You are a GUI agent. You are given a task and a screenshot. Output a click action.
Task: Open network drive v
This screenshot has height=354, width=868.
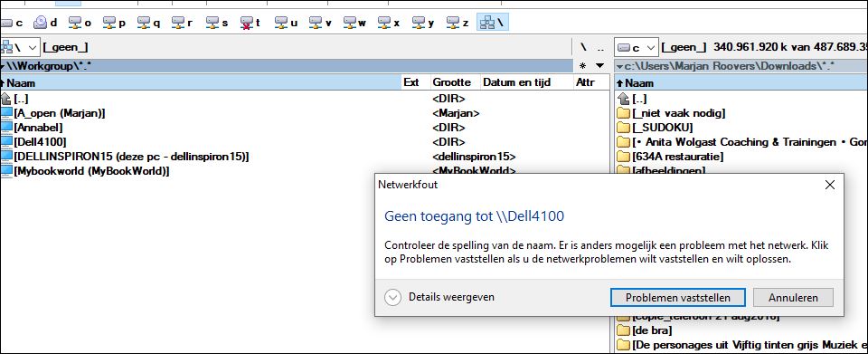tap(321, 23)
